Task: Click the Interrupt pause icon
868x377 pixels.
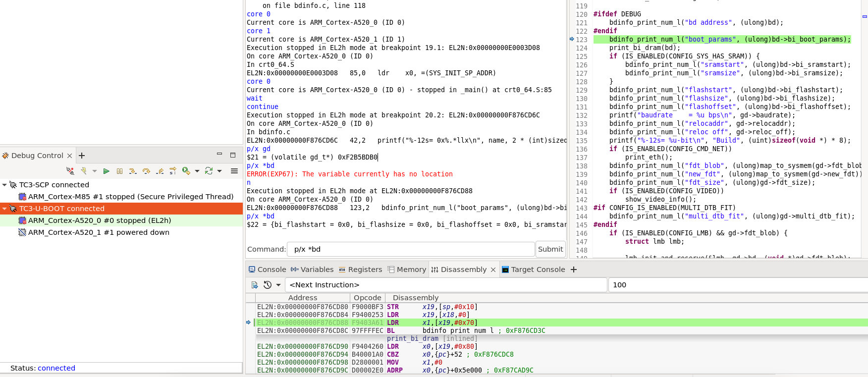Action: [119, 171]
